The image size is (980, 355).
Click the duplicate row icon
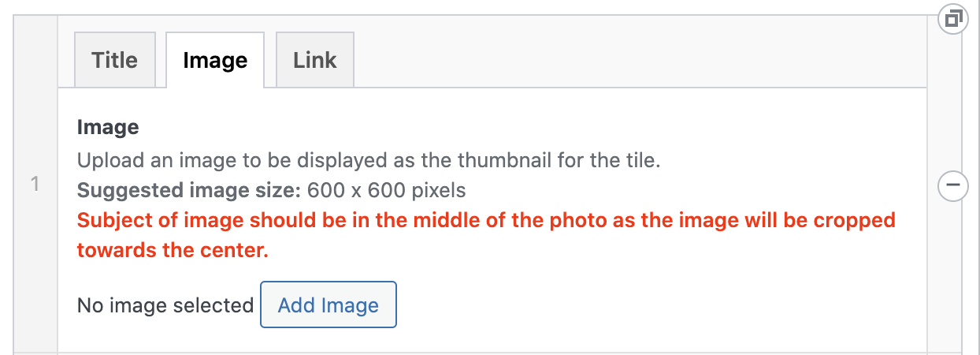point(952,18)
